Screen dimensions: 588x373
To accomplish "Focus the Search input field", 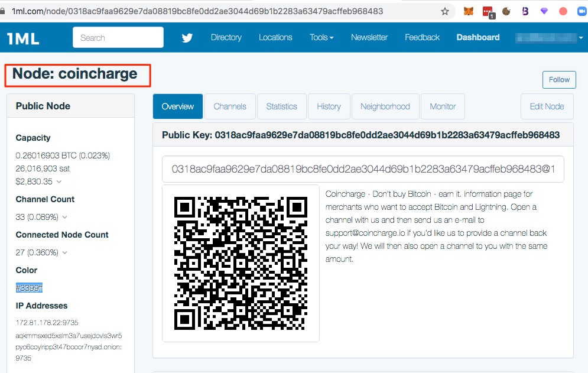I will 118,37.
